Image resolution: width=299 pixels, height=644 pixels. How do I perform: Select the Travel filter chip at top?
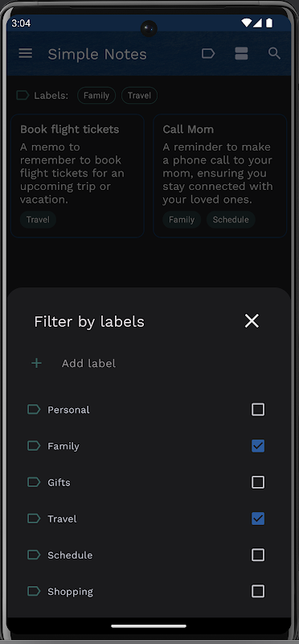pos(139,95)
